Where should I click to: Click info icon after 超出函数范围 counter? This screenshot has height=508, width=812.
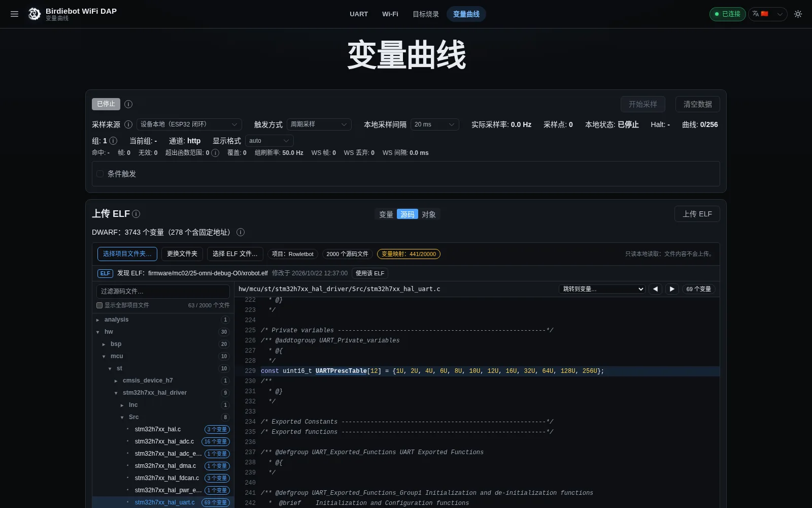tap(215, 153)
